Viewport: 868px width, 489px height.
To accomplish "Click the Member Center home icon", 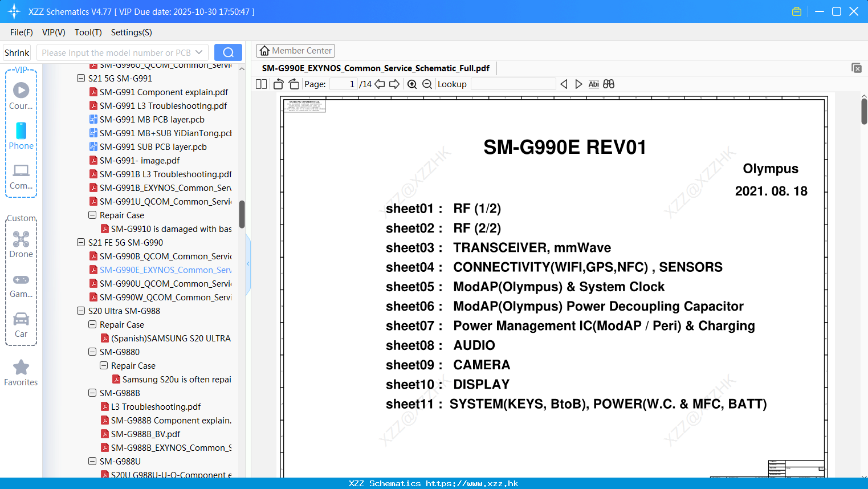I will click(x=264, y=51).
